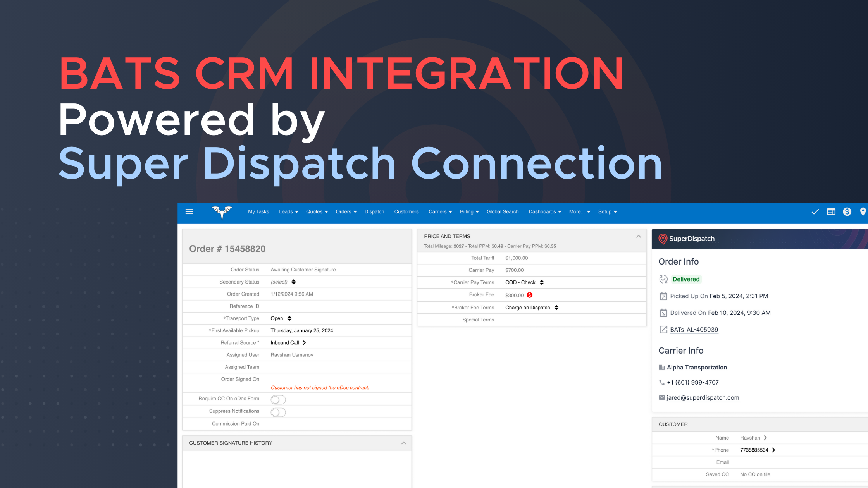The height and width of the screenshot is (488, 868).
Task: Click the SuperDispatch logo icon
Action: click(662, 239)
